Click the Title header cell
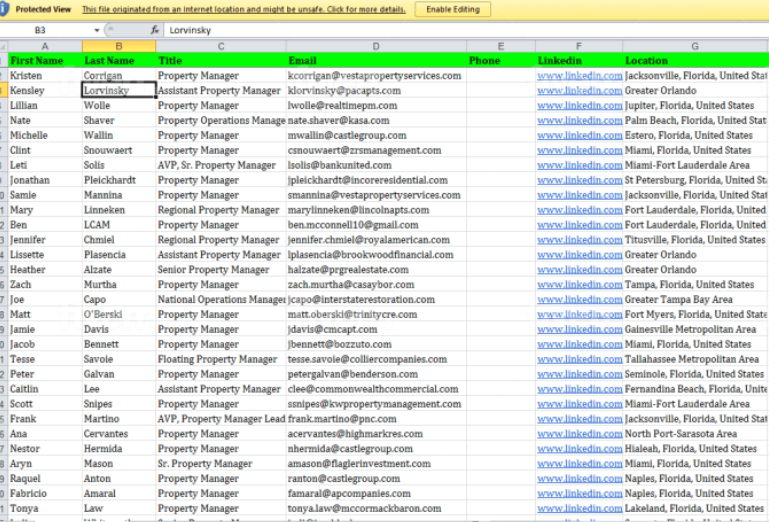The width and height of the screenshot is (769, 522). (x=221, y=61)
